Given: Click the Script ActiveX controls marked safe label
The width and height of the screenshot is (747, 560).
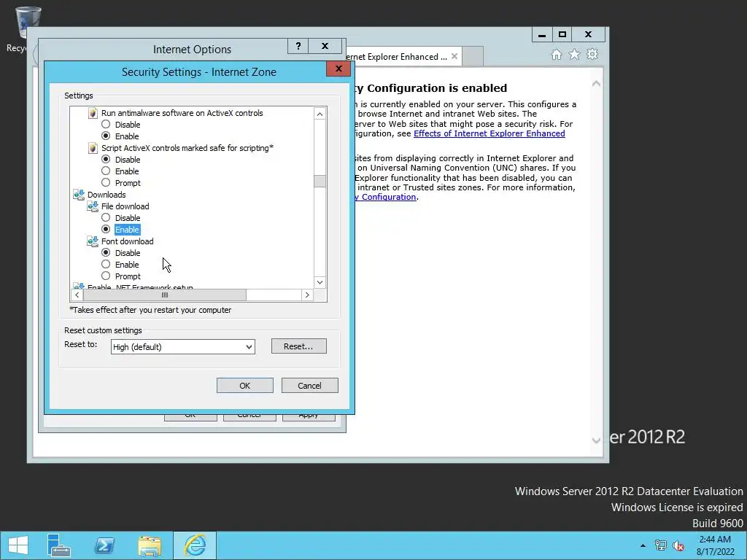Looking at the screenshot, I should click(187, 148).
